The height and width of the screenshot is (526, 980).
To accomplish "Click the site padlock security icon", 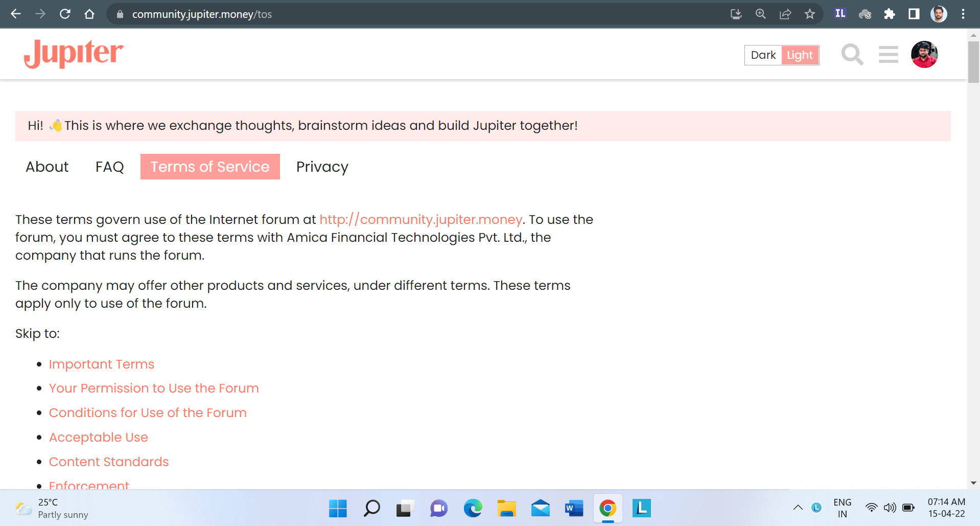I will (120, 14).
